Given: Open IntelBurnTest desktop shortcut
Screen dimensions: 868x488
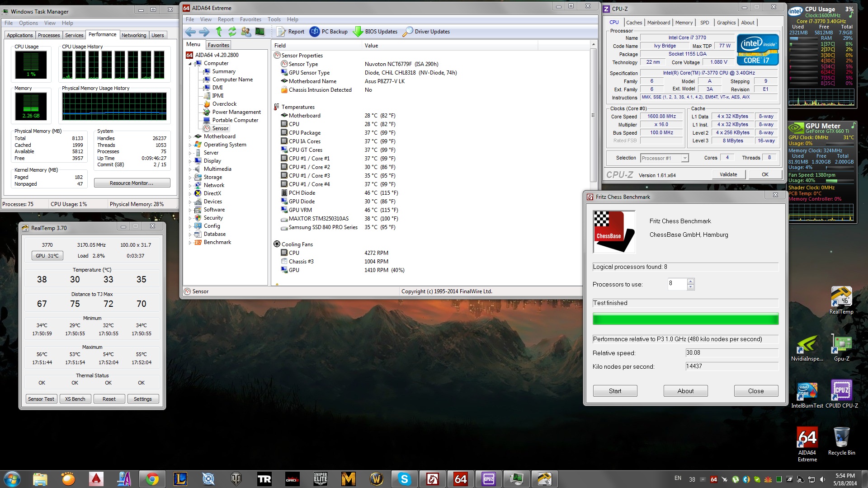Looking at the screenshot, I should 807,392.
